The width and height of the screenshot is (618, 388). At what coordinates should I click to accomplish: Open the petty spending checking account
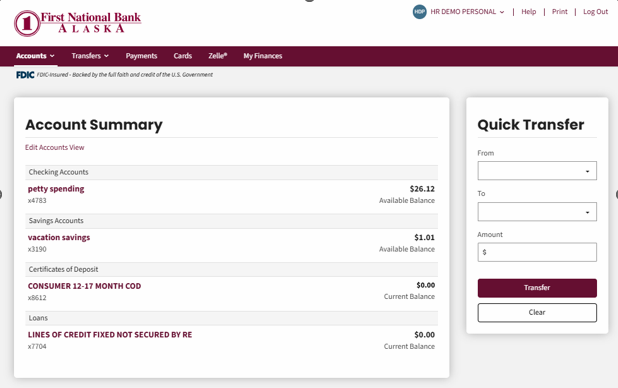[56, 189]
